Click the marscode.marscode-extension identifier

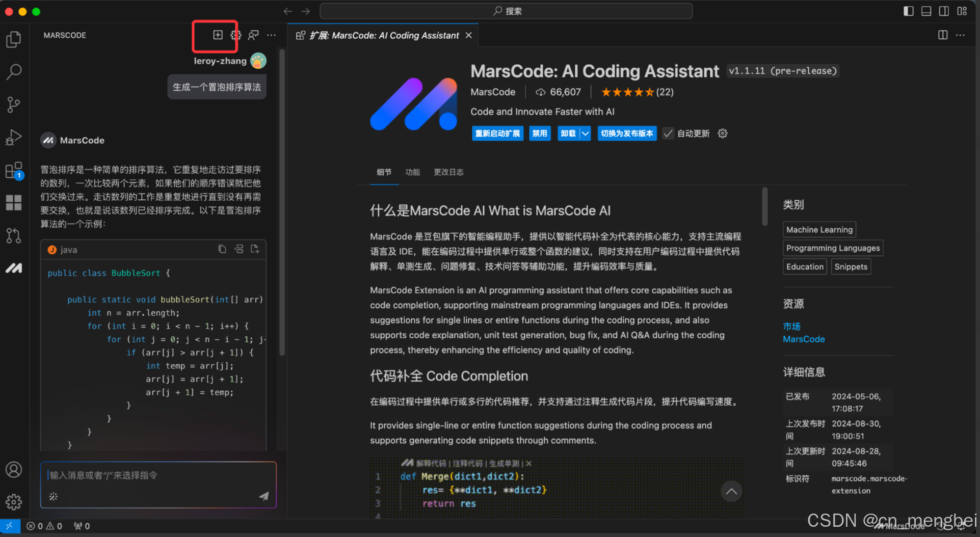click(869, 485)
